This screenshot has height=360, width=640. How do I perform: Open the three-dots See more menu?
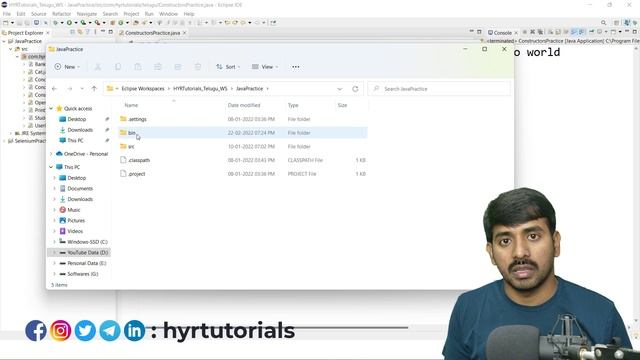(296, 67)
